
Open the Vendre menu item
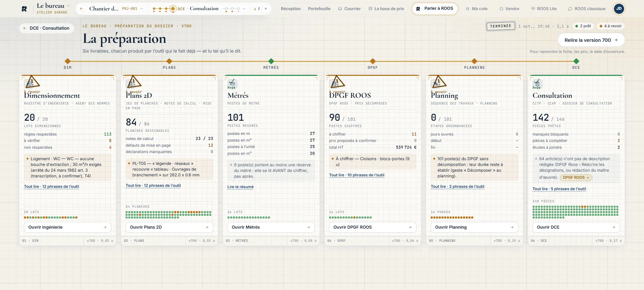coord(509,9)
